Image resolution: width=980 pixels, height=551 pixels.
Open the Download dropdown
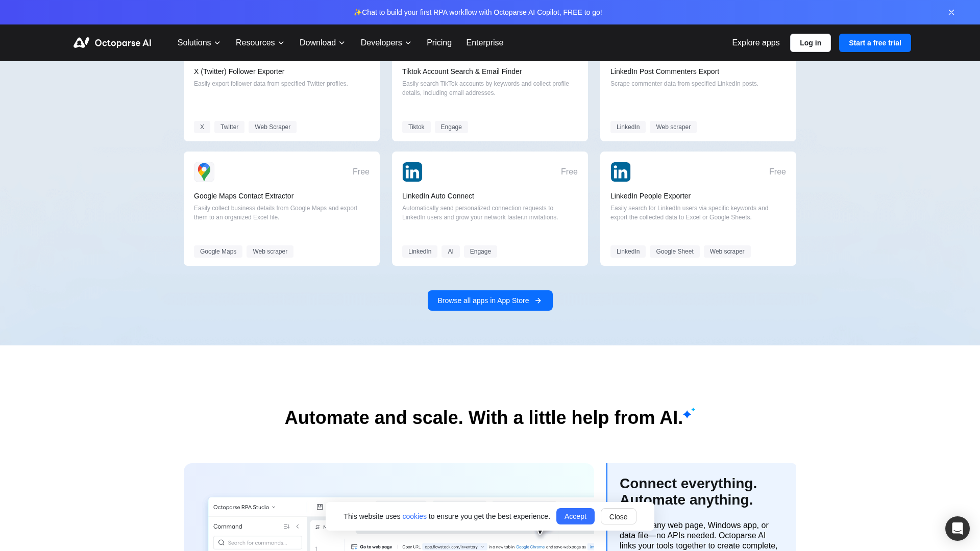(x=322, y=43)
